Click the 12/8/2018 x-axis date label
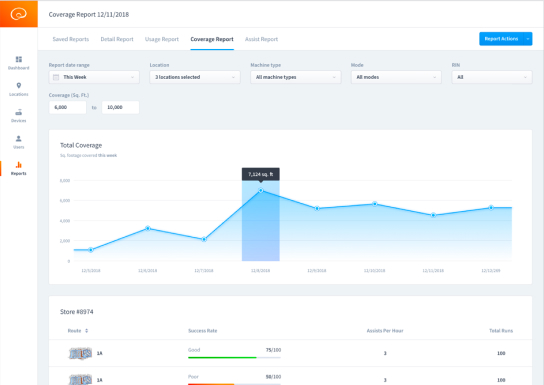 (x=260, y=271)
